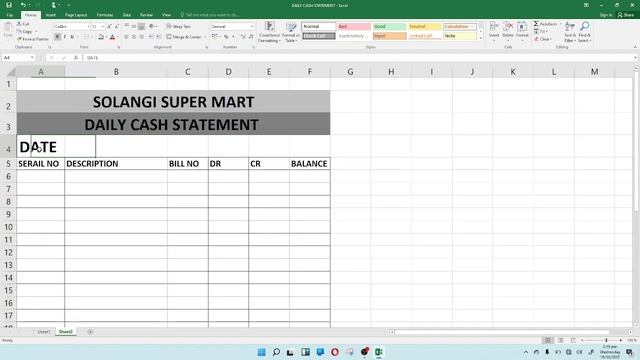Screen dimensions: 640x360
Task: Align text to the right
Action: tap(141, 37)
